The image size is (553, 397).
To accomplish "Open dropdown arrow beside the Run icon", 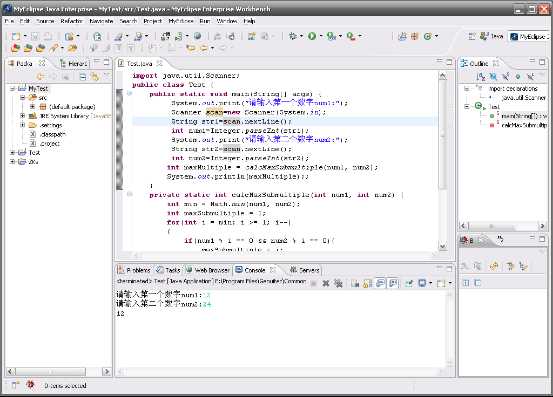I will [321, 36].
